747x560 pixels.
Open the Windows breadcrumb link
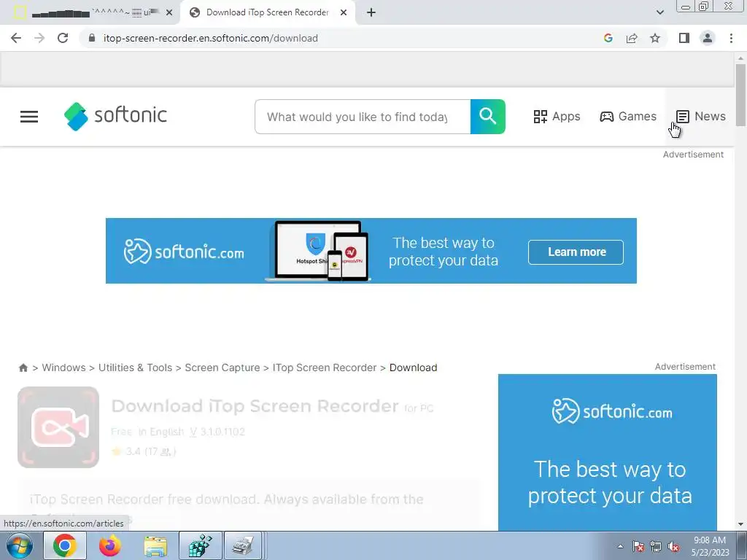(x=64, y=367)
